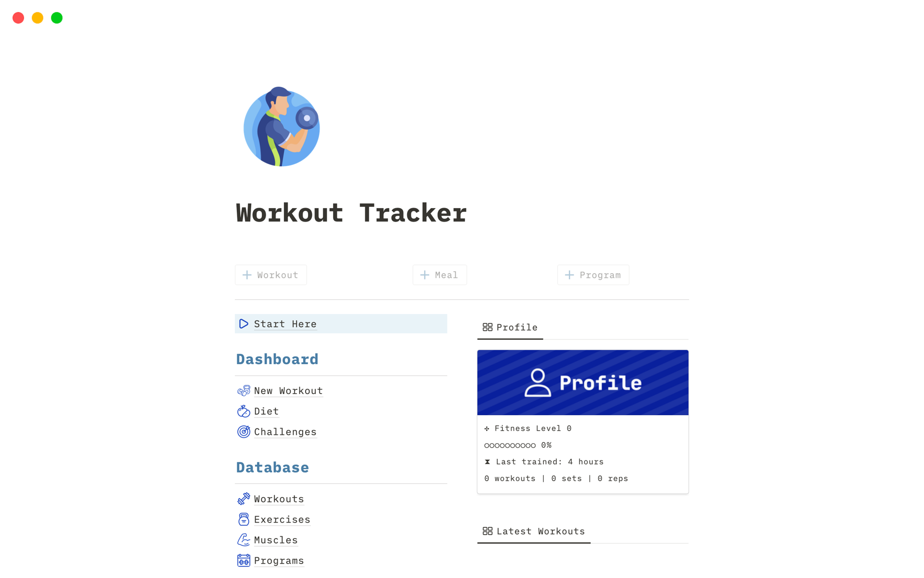Expand the Dashboard section in sidebar
Screen dimensions: 924x578
[x=277, y=358]
